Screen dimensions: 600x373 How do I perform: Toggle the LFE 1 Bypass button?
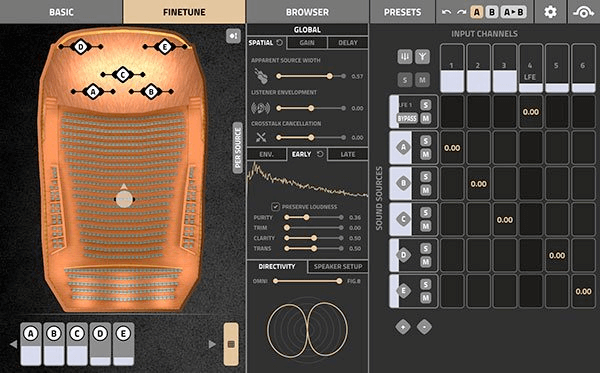pos(407,118)
